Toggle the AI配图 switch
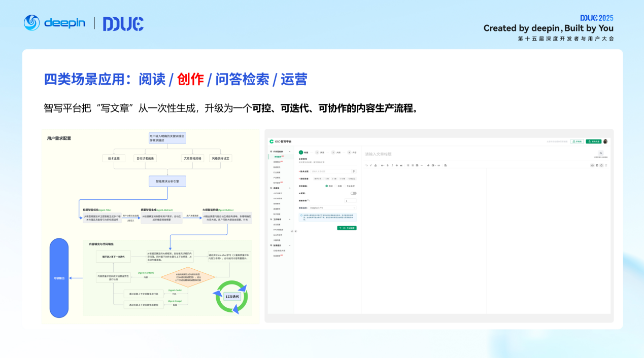The height and width of the screenshot is (358, 644). [353, 193]
